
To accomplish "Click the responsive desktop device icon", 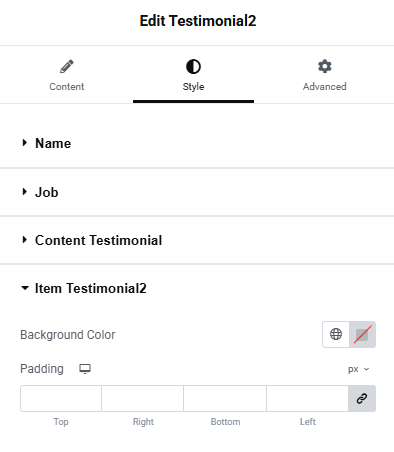I will (85, 369).
